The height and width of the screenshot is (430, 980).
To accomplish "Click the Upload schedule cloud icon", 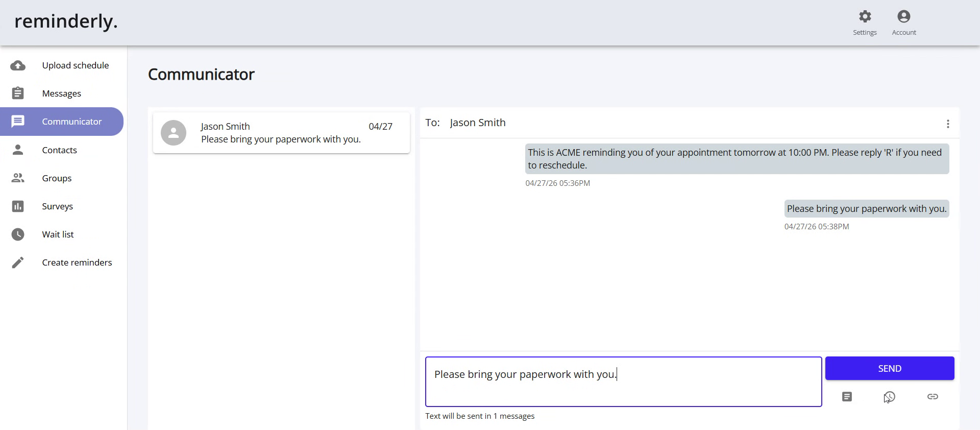I will 18,65.
